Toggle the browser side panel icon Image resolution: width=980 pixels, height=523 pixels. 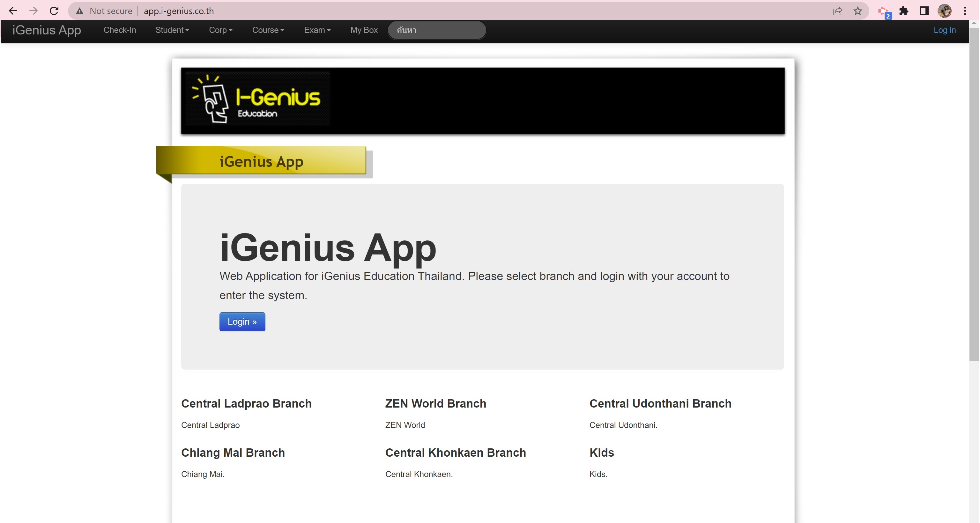pos(924,11)
